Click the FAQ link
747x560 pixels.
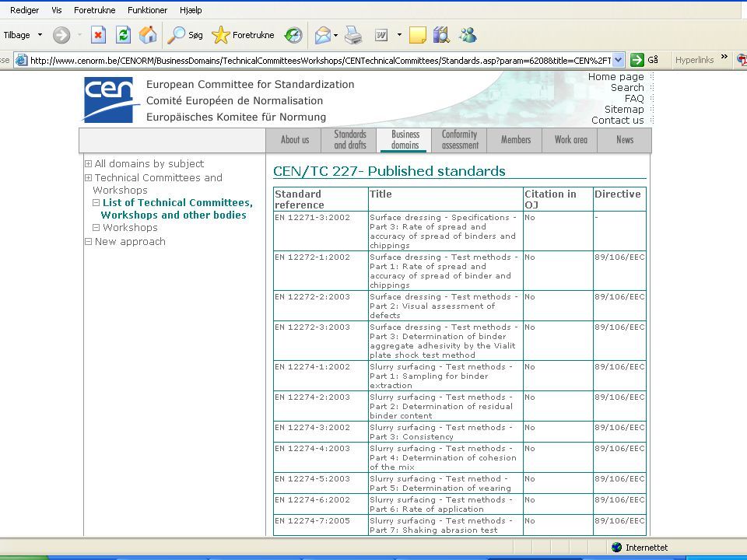[x=634, y=99]
